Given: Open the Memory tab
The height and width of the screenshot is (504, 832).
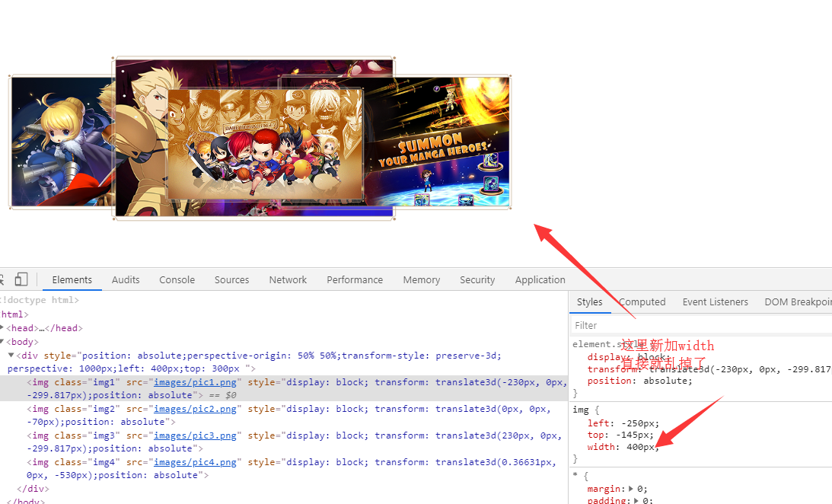Looking at the screenshot, I should click(421, 279).
